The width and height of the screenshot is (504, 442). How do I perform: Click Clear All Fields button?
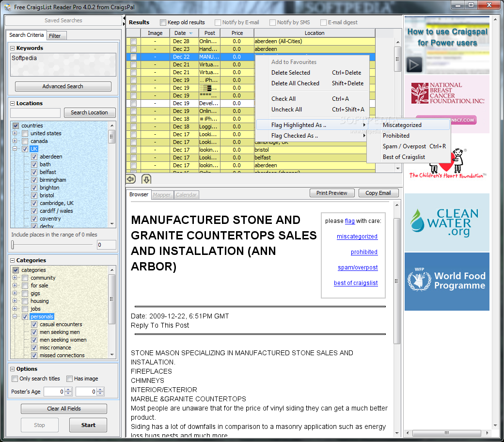click(63, 409)
